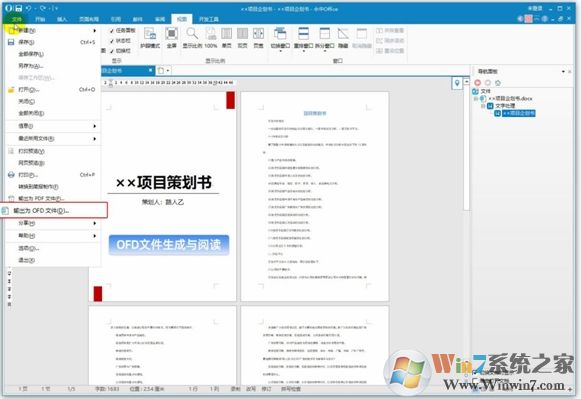Switch to the 插入 ribbon tab
This screenshot has width=581, height=399.
point(62,19)
